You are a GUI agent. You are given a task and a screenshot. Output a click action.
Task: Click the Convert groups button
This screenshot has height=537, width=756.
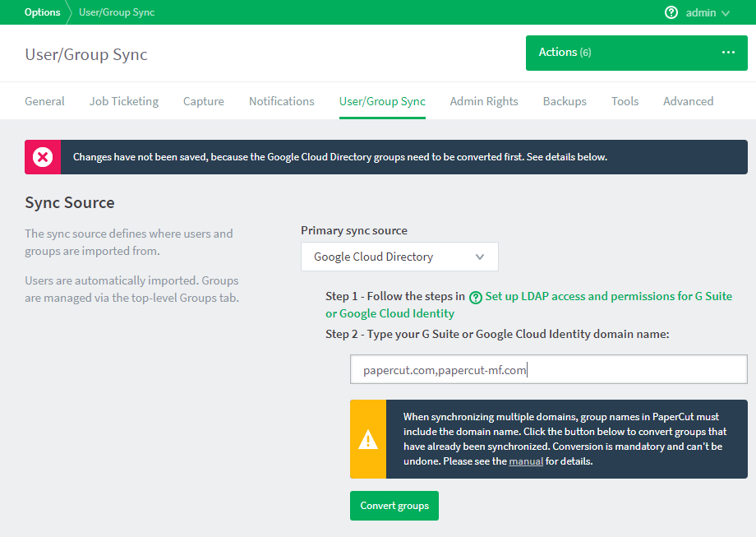pyautogui.click(x=394, y=506)
